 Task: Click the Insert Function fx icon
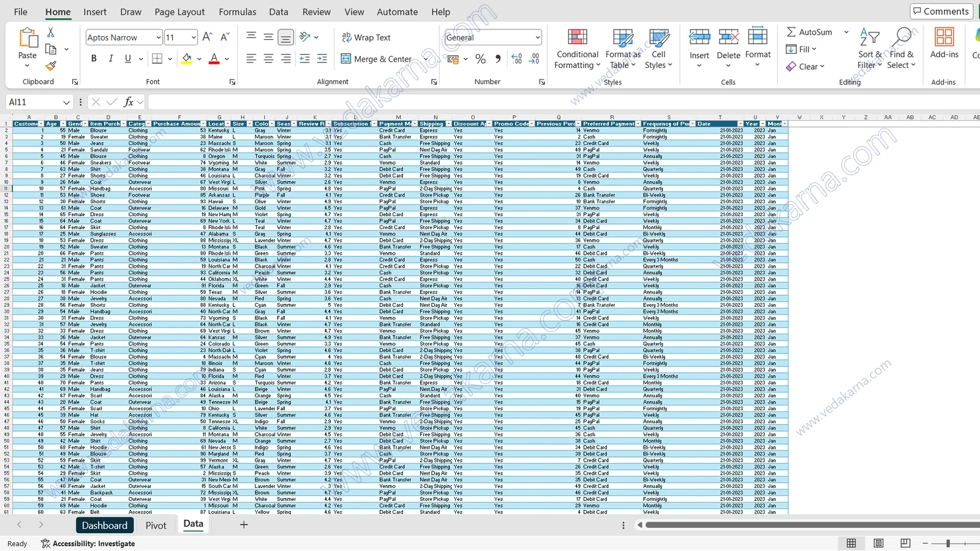coord(129,102)
